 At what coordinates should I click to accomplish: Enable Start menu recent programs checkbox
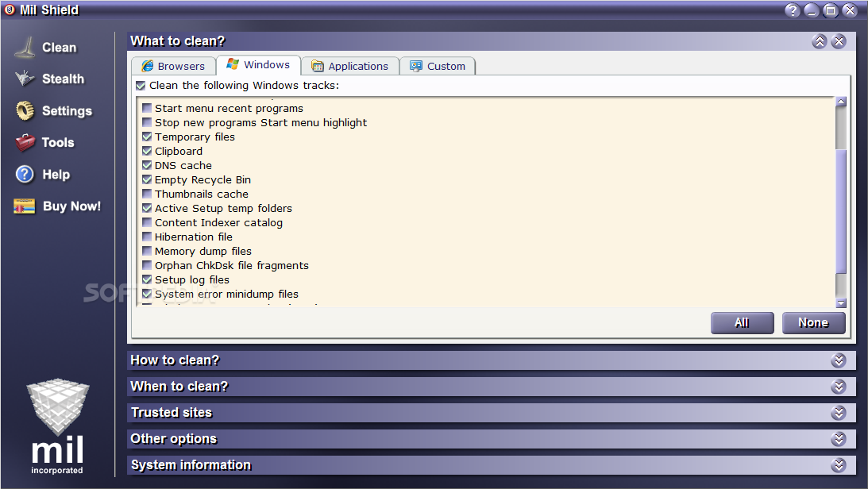coord(147,108)
